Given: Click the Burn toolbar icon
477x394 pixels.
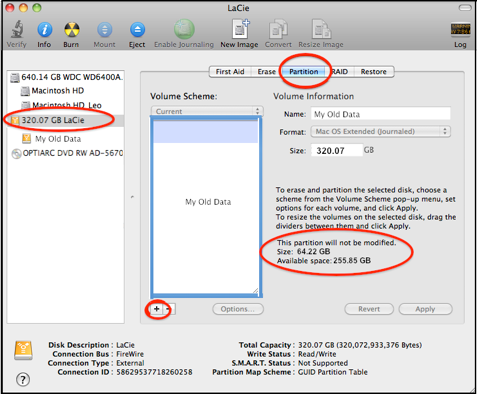Looking at the screenshot, I should point(72,30).
